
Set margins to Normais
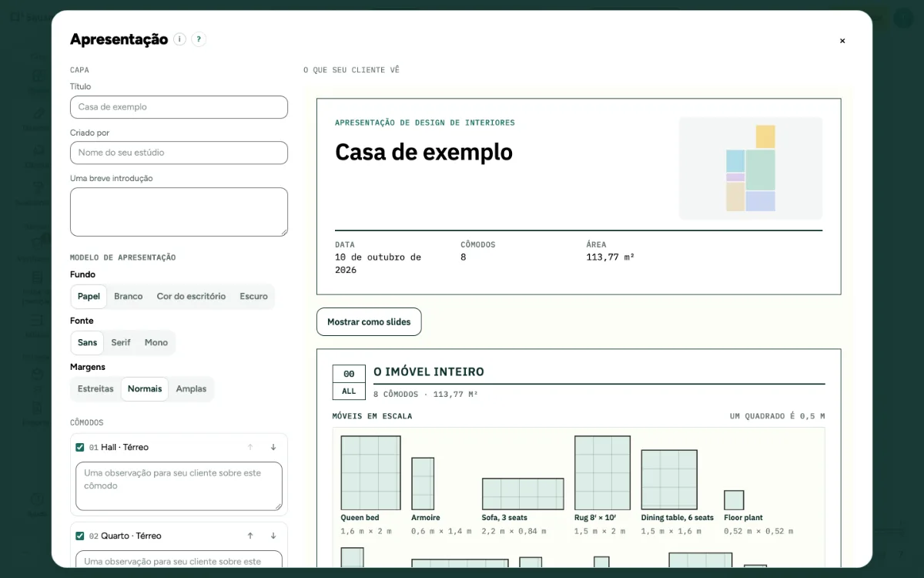[145, 389]
